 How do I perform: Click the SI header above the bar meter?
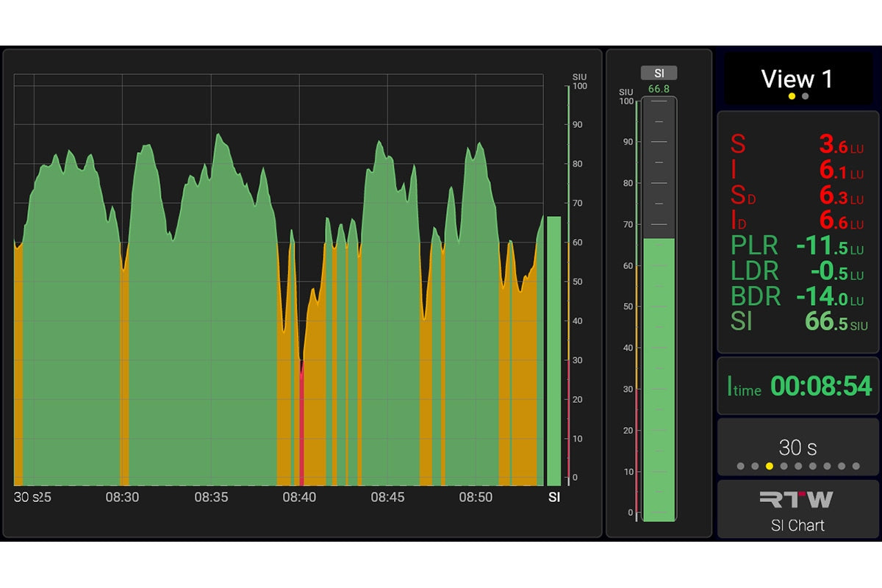659,73
